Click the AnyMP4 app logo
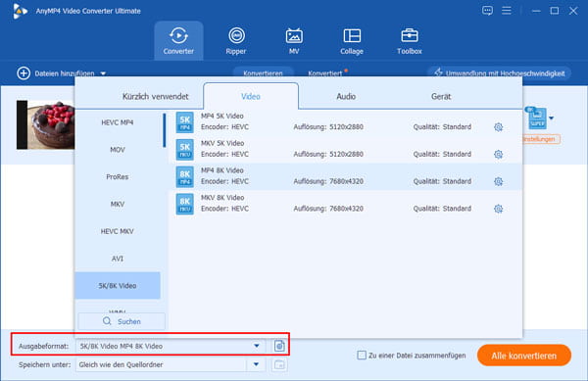This screenshot has width=588, height=381. tap(20, 11)
